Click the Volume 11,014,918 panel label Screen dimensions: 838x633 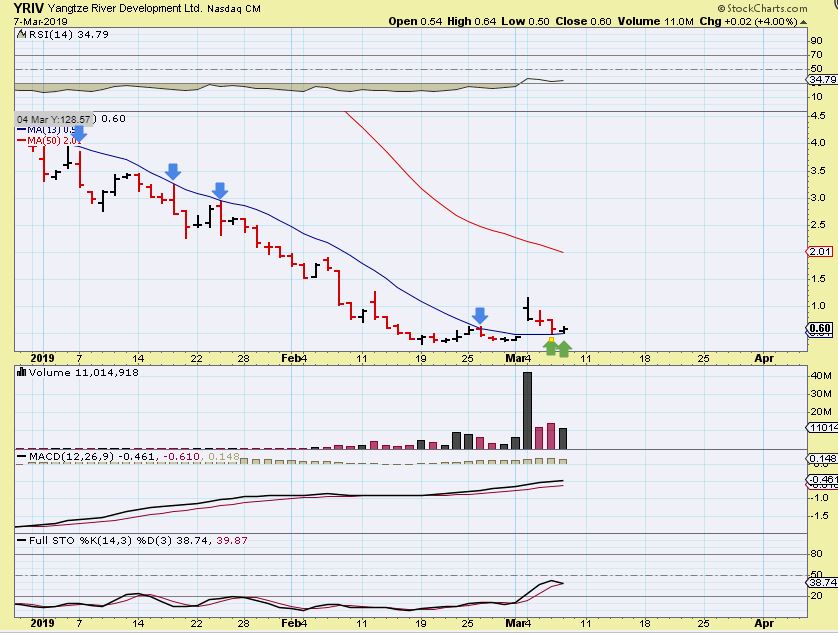point(83,372)
